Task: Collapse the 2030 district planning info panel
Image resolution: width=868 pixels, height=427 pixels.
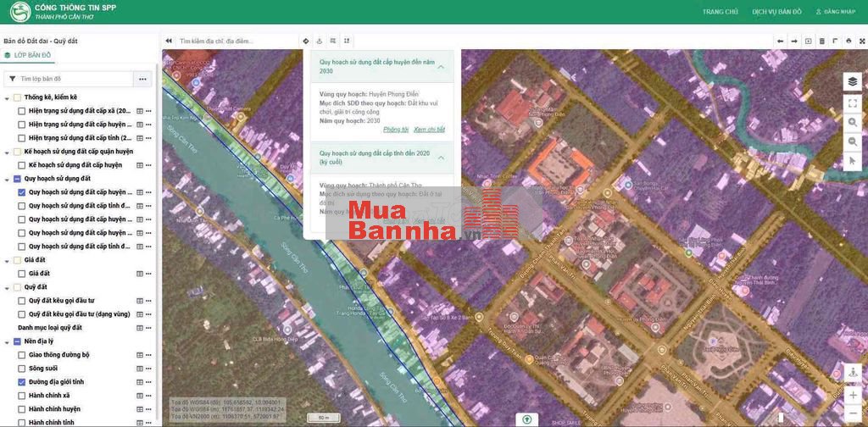Action: 441,67
